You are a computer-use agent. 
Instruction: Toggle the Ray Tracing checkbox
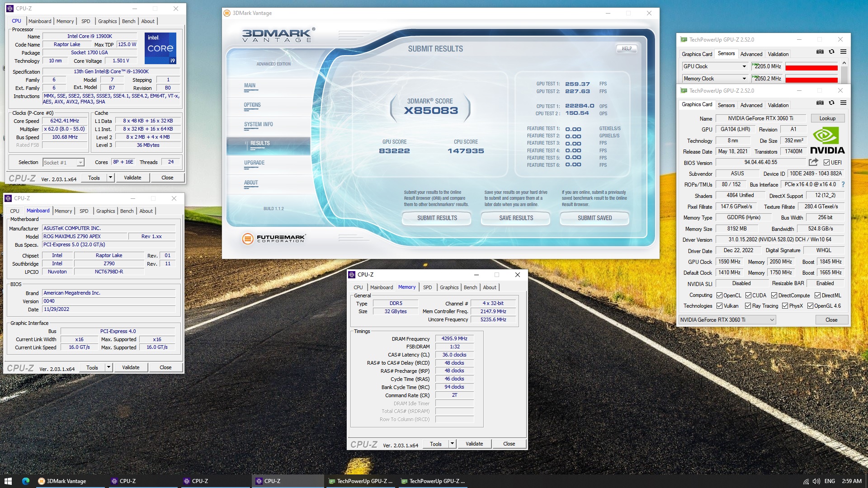tap(748, 306)
